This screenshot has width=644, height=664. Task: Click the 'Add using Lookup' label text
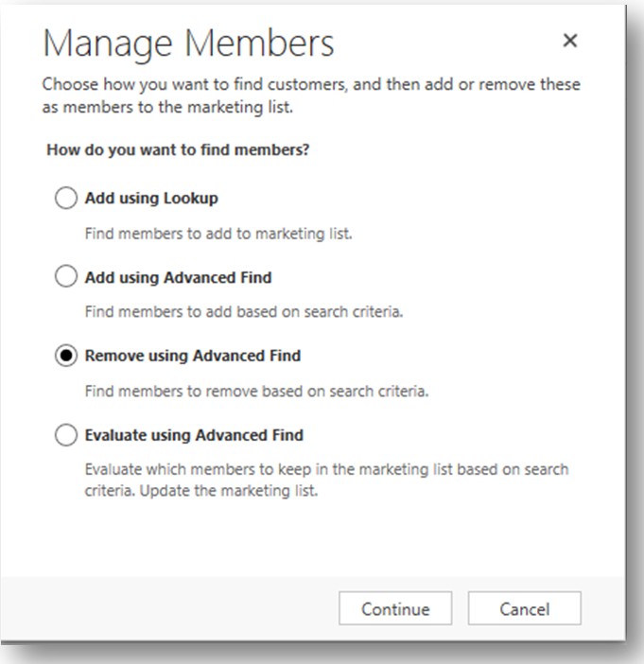pos(151,199)
